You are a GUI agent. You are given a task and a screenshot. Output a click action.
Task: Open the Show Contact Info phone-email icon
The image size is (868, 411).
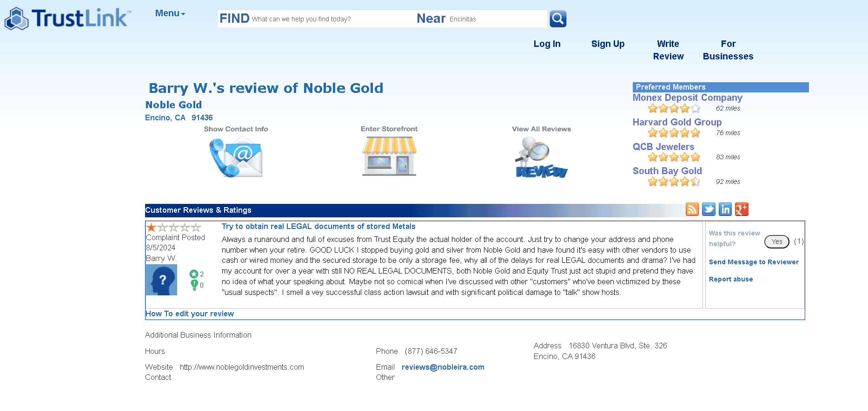click(236, 158)
